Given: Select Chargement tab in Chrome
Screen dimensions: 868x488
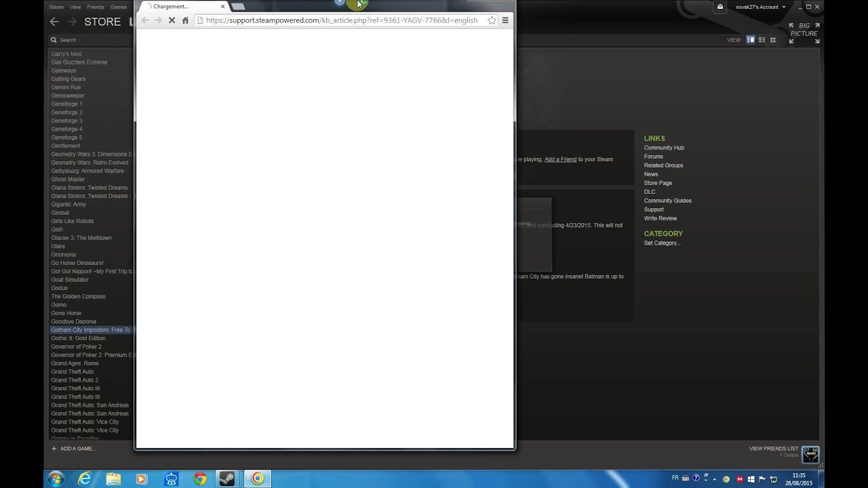Looking at the screenshot, I should 182,7.
